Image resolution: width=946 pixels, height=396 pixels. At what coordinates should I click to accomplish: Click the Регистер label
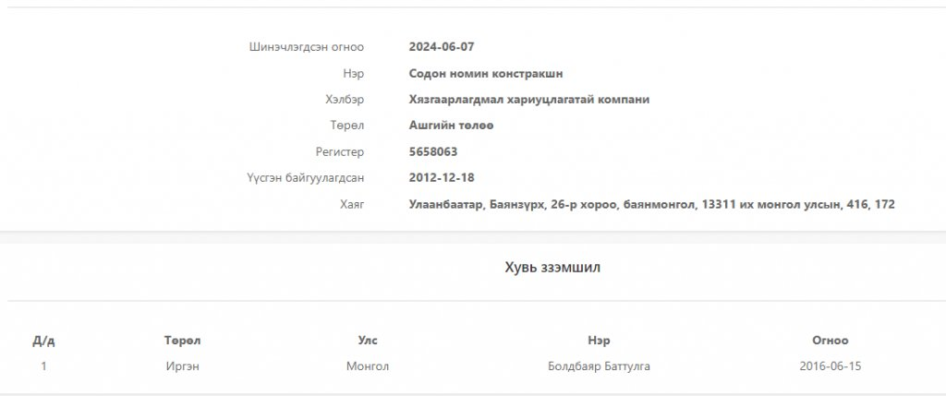coord(340,152)
